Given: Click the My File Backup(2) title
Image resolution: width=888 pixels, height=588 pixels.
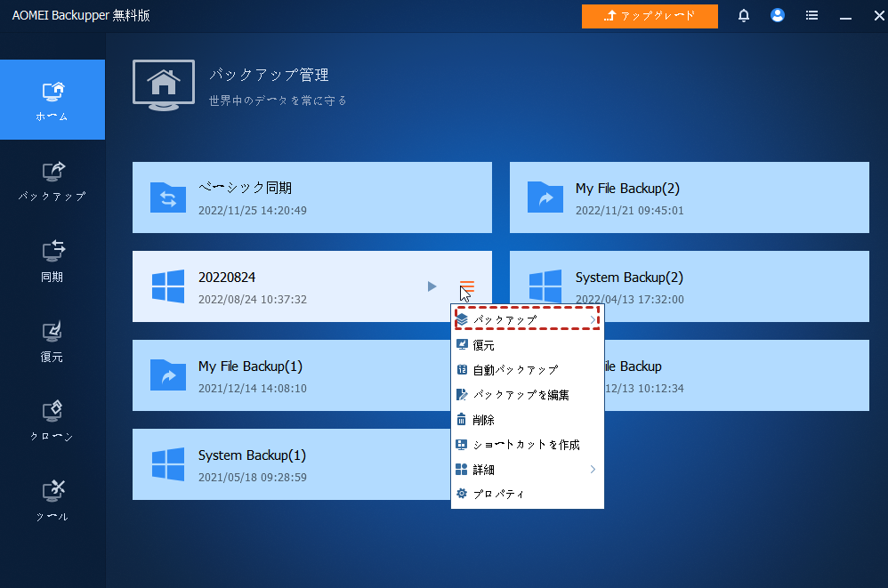Looking at the screenshot, I should coord(627,188).
